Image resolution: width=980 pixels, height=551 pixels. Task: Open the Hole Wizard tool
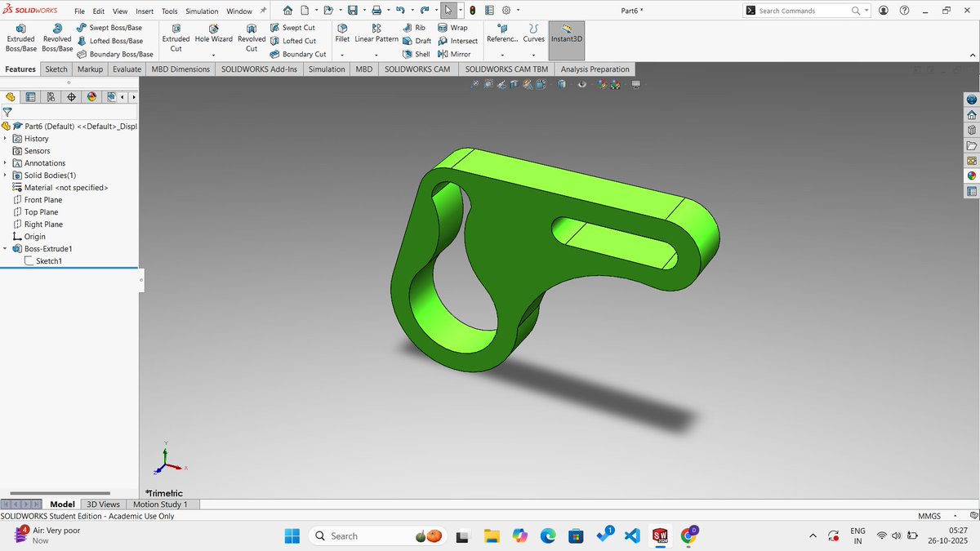pos(214,33)
